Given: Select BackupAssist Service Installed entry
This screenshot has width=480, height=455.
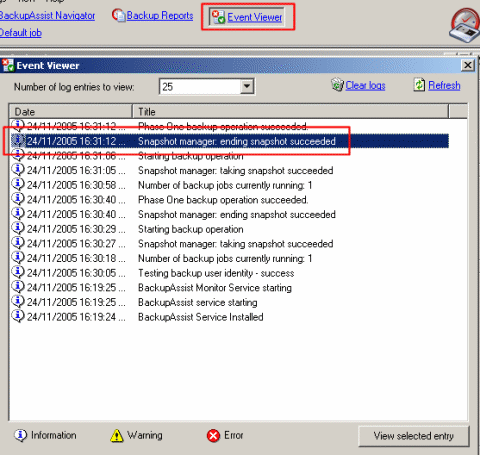Looking at the screenshot, I should (229, 317).
